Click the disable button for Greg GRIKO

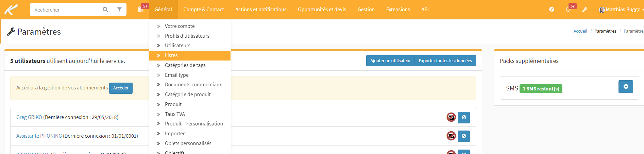(x=464, y=117)
